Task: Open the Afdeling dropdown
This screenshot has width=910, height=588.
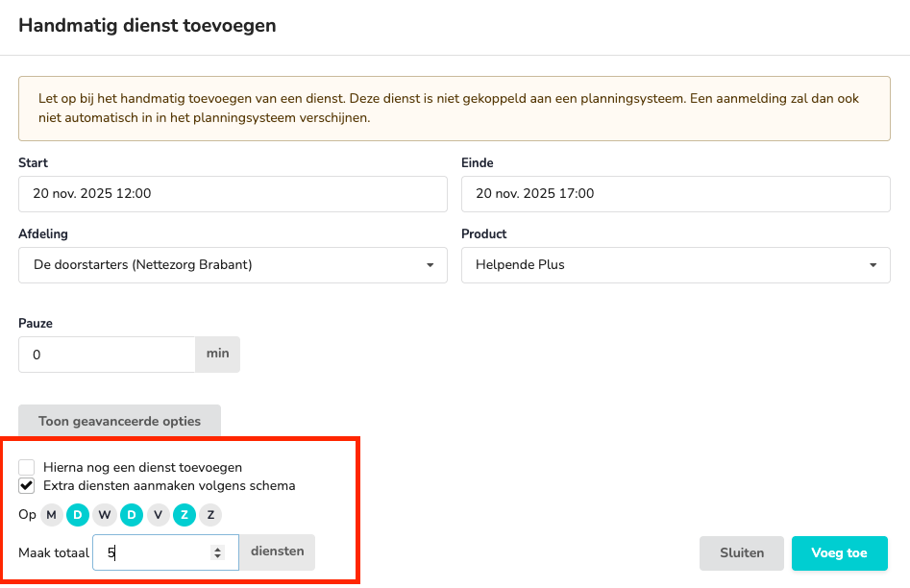Action: pyautogui.click(x=233, y=265)
